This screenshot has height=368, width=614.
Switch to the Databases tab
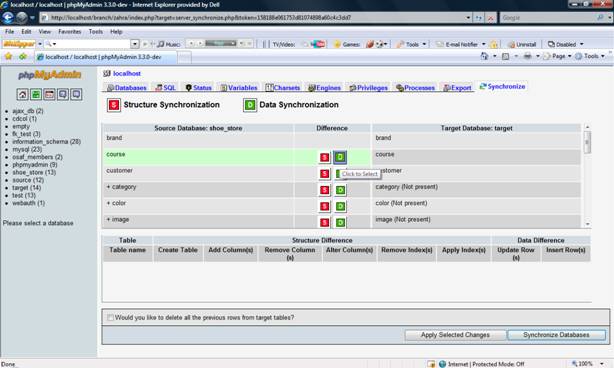coord(127,88)
